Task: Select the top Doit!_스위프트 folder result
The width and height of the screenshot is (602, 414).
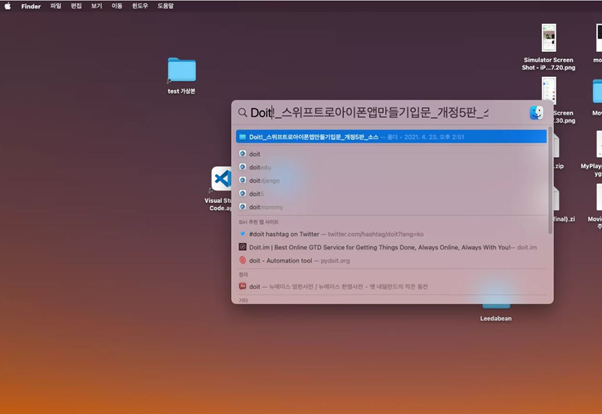Action: [391, 137]
